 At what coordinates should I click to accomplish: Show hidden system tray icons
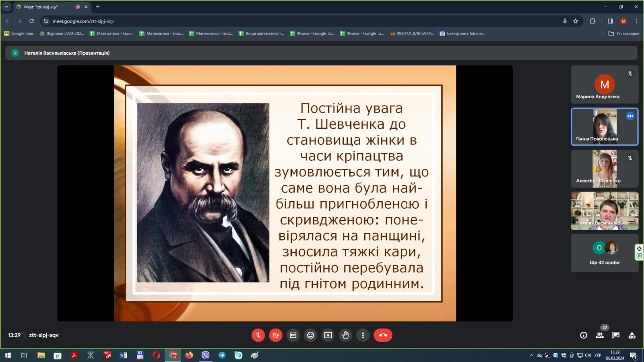point(531,355)
